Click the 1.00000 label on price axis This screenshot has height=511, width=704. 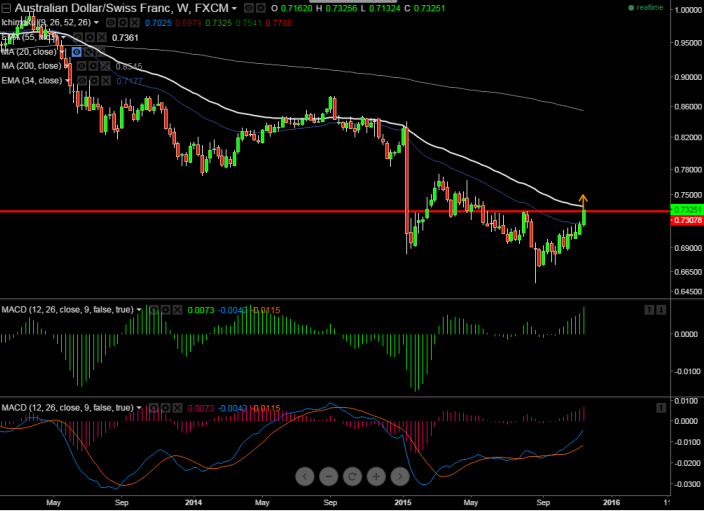(688, 10)
